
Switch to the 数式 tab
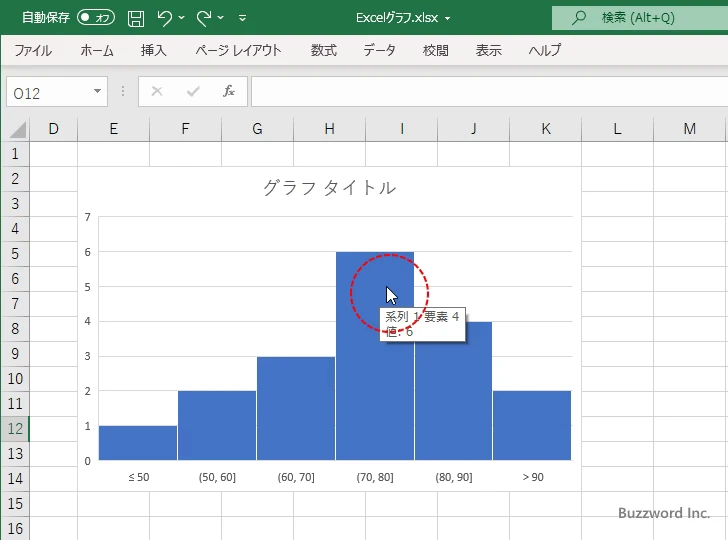(x=324, y=50)
